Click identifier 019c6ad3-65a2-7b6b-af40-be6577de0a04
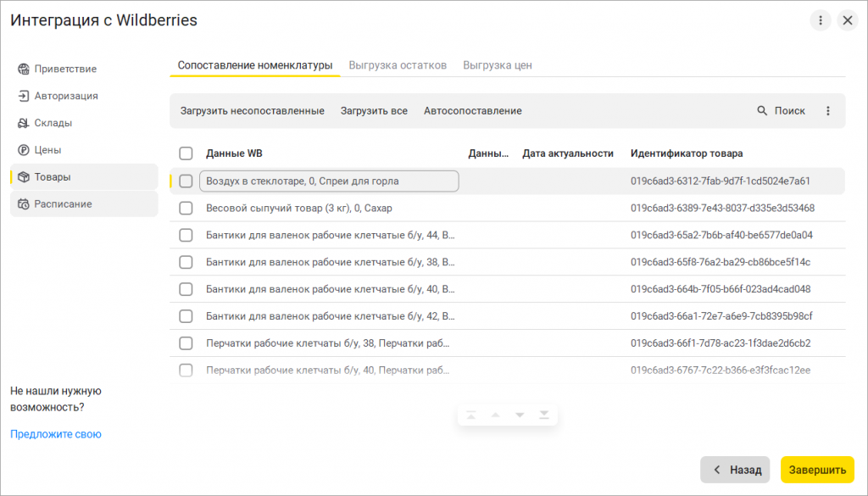 click(x=722, y=235)
